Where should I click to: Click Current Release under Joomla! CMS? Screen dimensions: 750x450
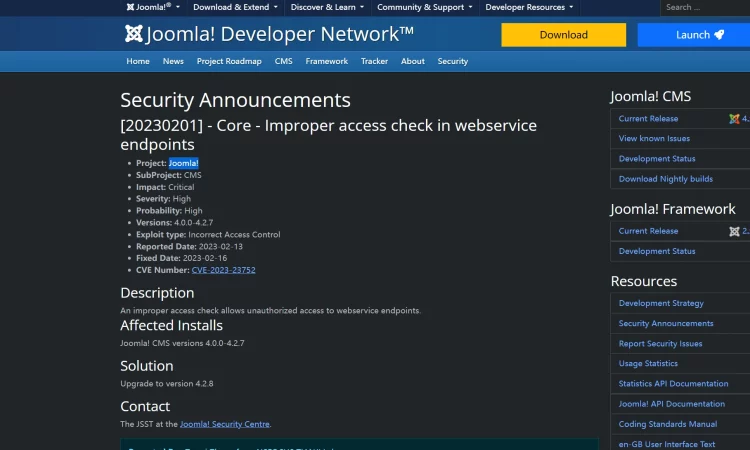(648, 119)
